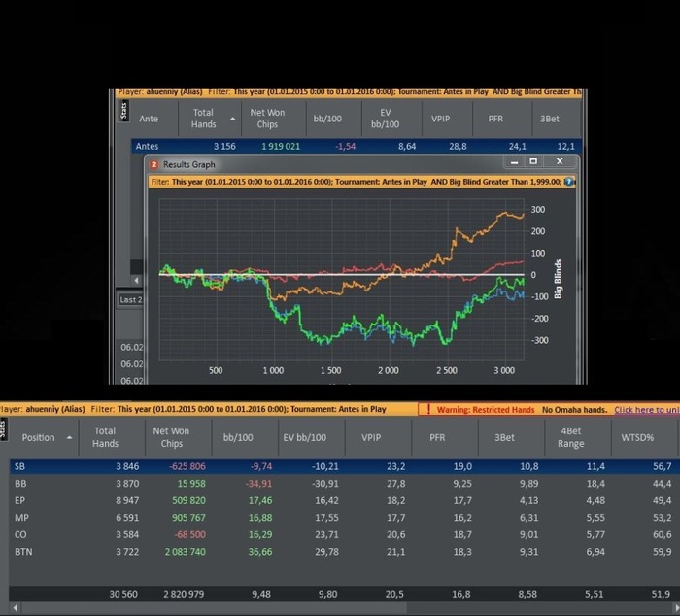Viewport: 680px width, 616px height.
Task: Close the Results Graph window
Action: [560, 161]
